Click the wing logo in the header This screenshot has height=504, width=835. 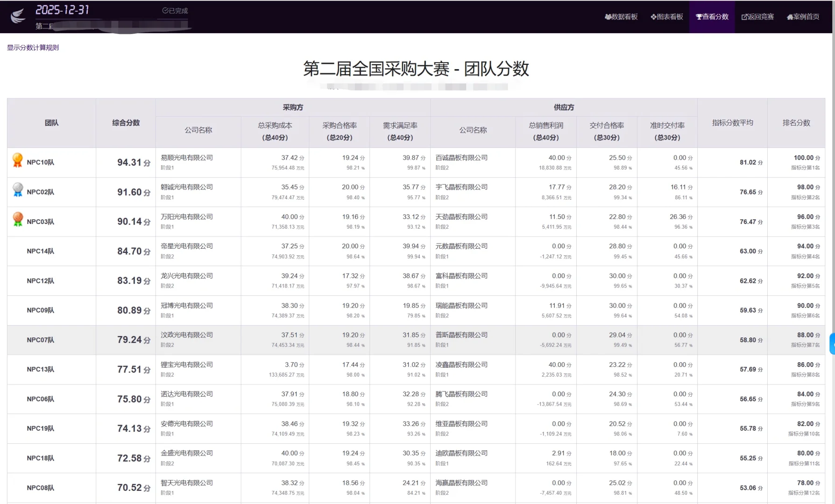pos(17,16)
